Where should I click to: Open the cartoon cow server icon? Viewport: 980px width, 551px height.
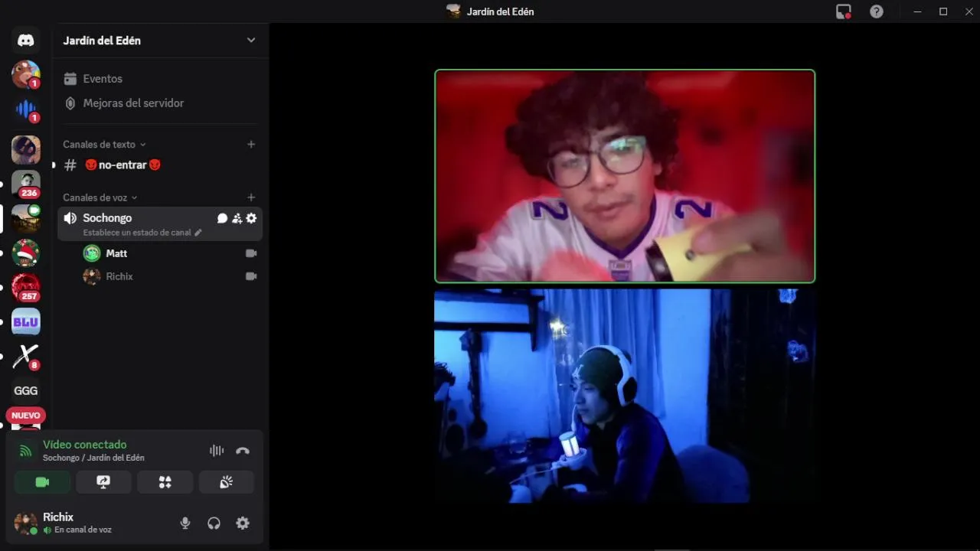(26, 74)
